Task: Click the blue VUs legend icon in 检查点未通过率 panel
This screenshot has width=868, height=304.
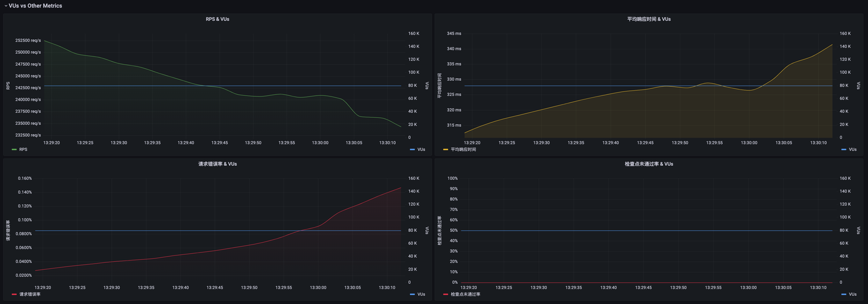Action: [x=844, y=294]
